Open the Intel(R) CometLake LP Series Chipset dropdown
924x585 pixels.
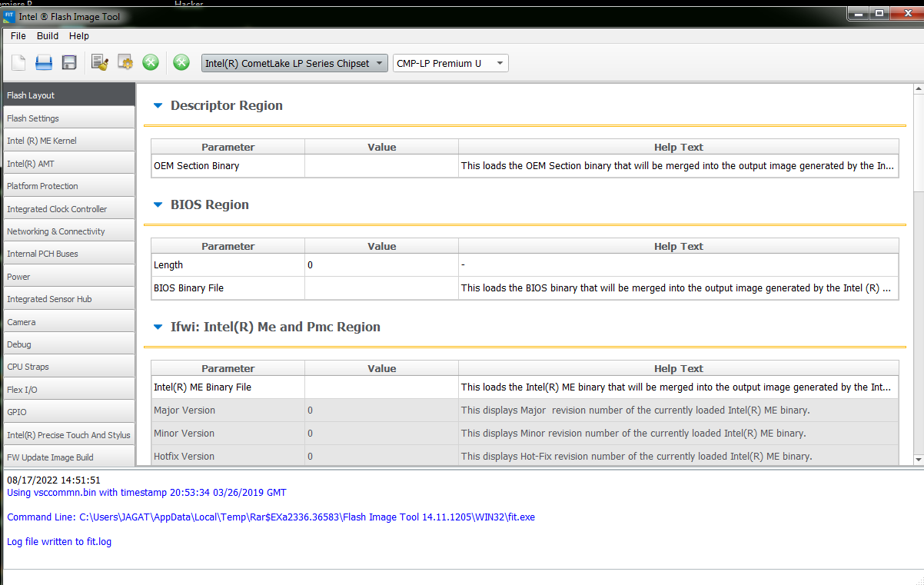tap(295, 64)
